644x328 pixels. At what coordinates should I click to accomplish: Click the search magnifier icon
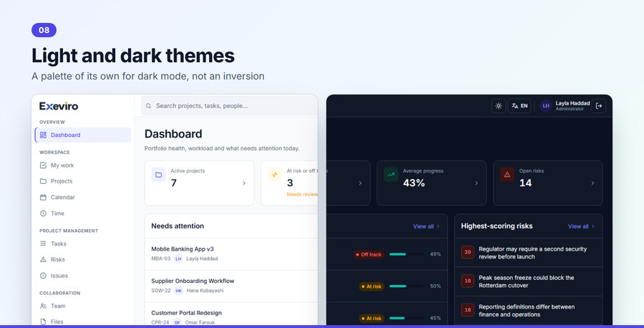click(x=149, y=106)
